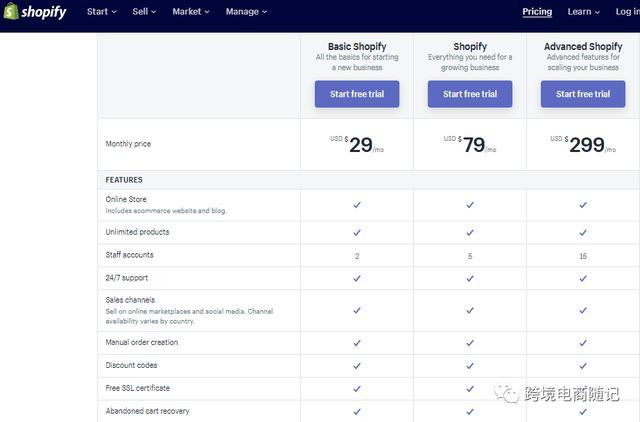Click Manual order creation checkmark under Advanced Shopify
The height and width of the screenshot is (422, 640).
(583, 343)
